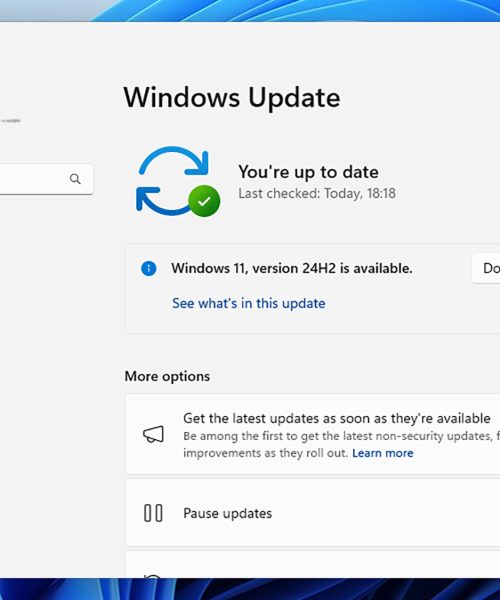The height and width of the screenshot is (600, 500).
Task: Click the search magnifier icon
Action: point(75,179)
